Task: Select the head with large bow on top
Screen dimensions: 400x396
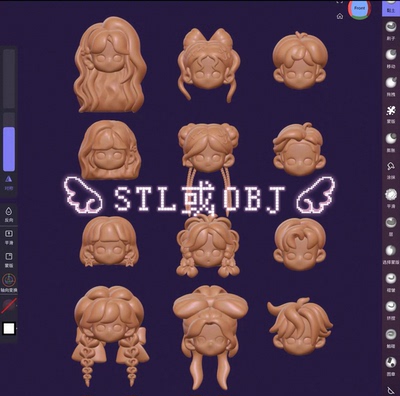Action: pos(210,337)
